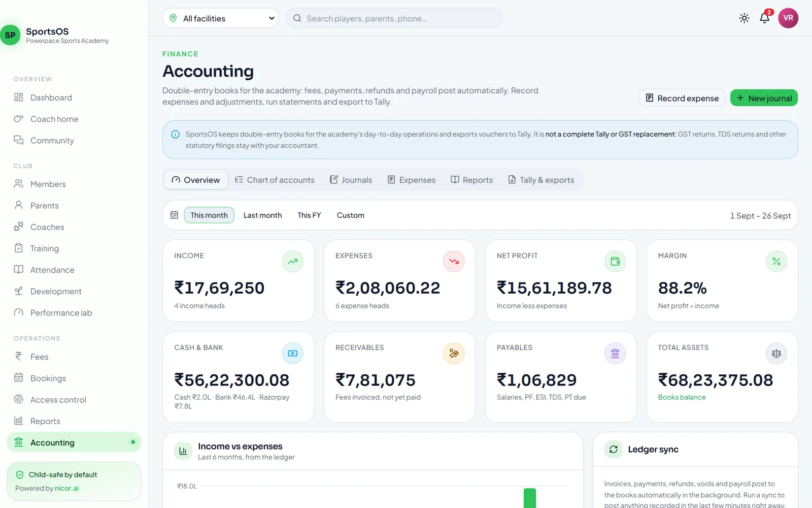
Task: Open Training in the sidebar
Action: click(x=74, y=248)
